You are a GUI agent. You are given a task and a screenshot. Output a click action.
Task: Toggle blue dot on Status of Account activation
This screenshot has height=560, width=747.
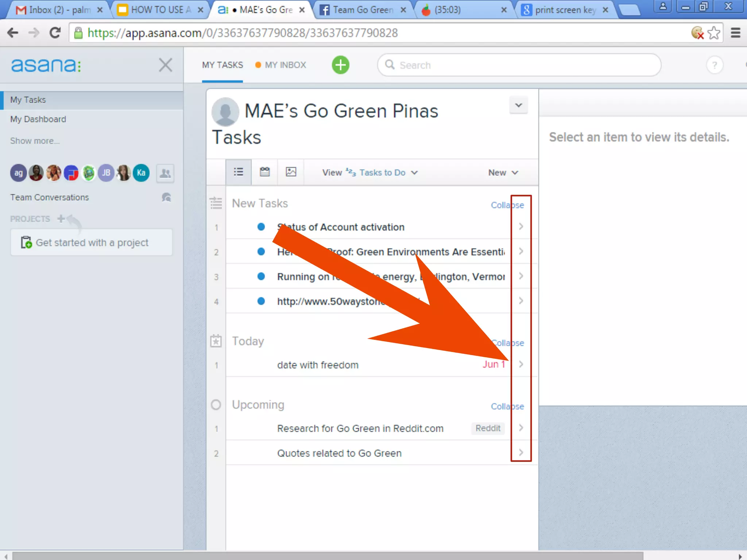click(x=261, y=227)
